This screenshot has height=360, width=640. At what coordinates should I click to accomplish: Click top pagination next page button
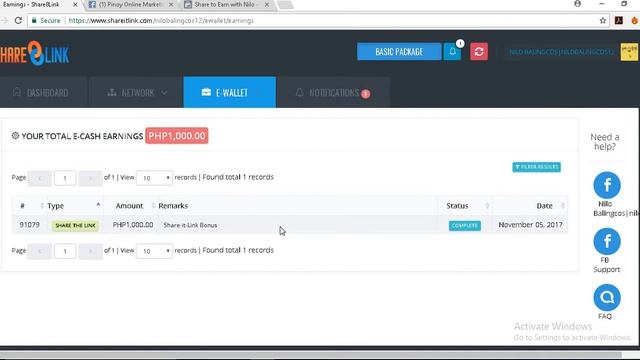(90, 178)
